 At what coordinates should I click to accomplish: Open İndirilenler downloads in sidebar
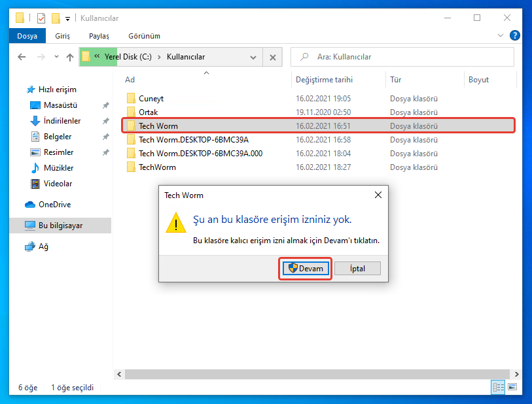click(x=62, y=121)
